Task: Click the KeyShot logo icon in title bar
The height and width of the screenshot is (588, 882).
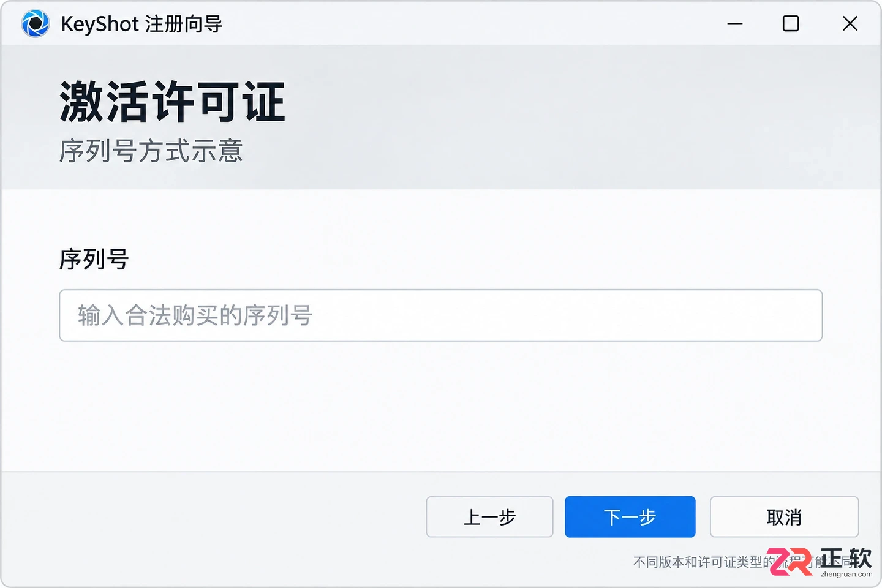Action: [35, 24]
